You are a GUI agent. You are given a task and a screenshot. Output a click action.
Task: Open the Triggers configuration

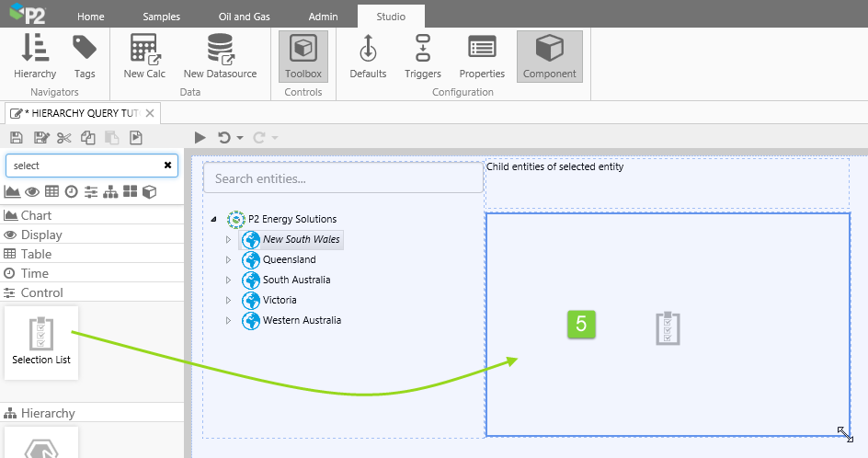(x=423, y=57)
